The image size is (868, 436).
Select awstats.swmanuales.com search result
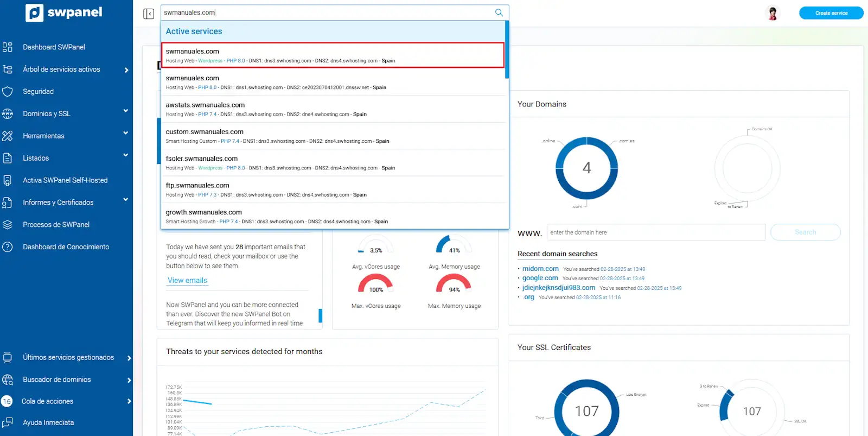[x=334, y=109]
